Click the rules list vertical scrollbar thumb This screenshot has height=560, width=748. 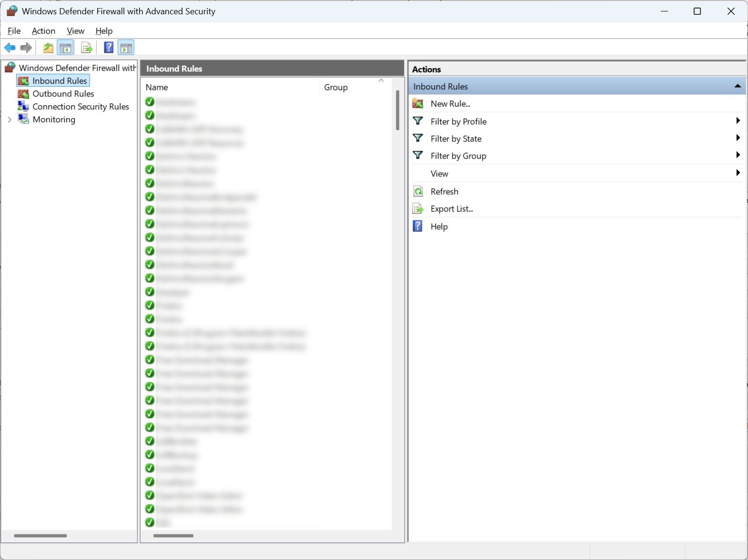click(x=397, y=110)
